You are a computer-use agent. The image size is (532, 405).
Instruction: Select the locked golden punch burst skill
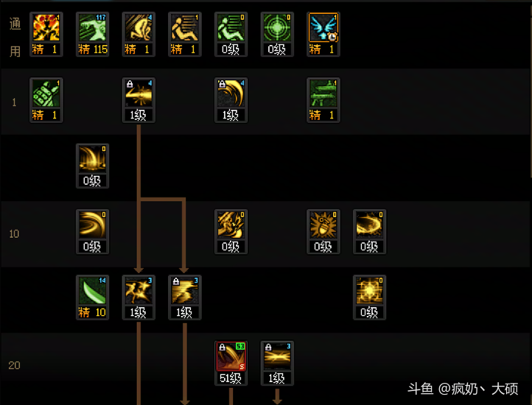pos(139,100)
